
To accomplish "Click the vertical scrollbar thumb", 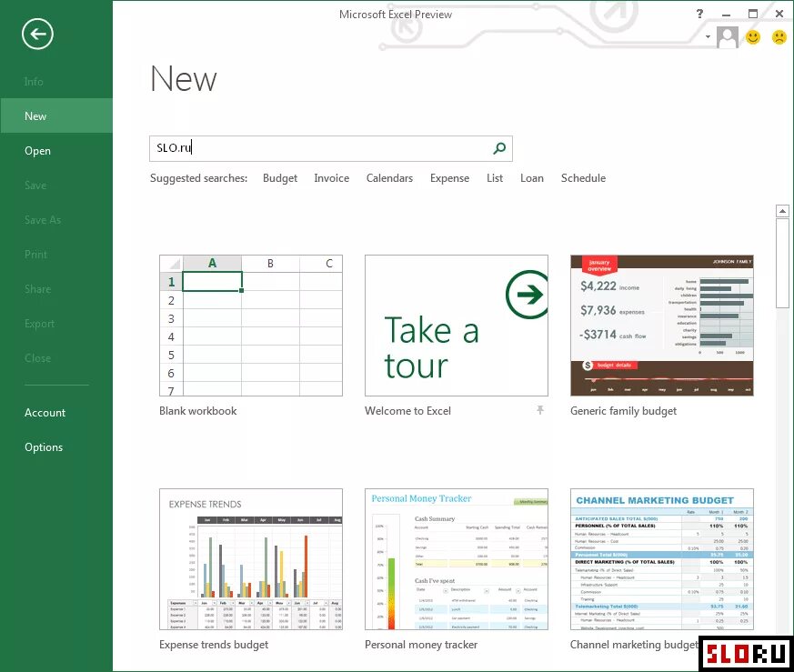I will coord(782,264).
